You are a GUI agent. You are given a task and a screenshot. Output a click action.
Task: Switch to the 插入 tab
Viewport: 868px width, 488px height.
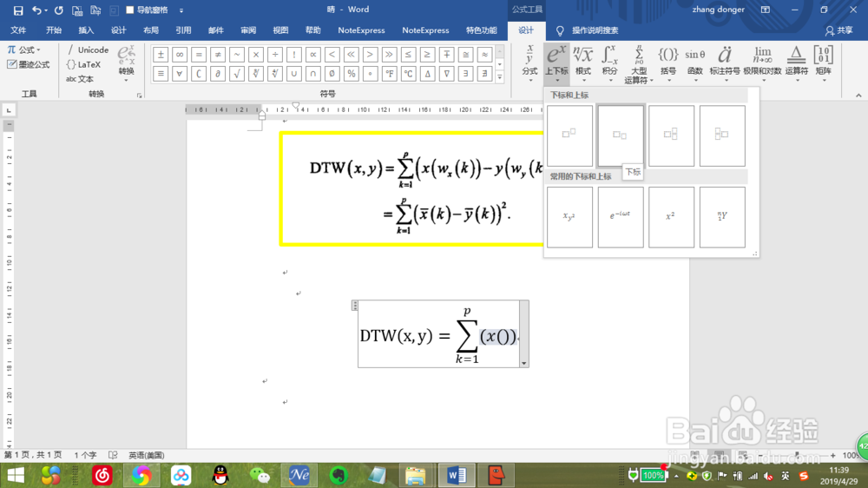(x=86, y=30)
